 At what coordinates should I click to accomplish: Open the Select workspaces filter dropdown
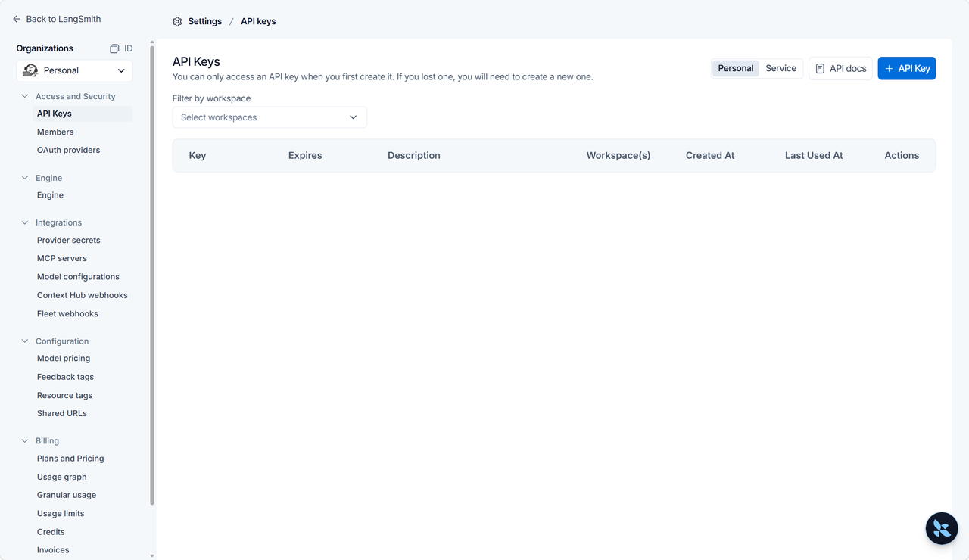(270, 117)
